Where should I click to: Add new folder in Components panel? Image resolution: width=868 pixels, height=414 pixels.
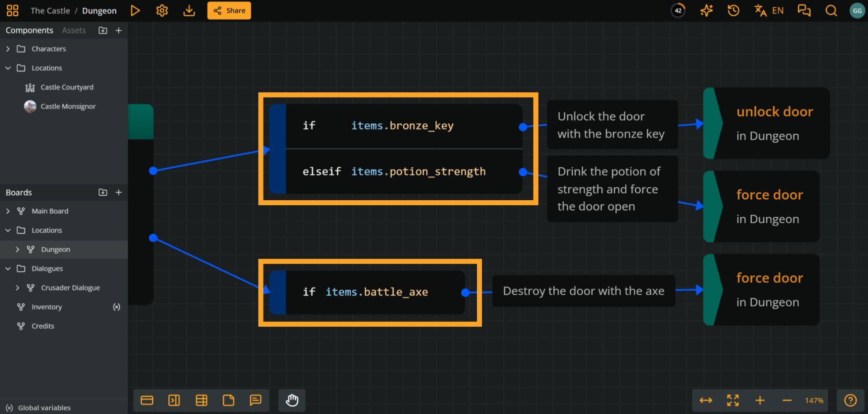(x=103, y=30)
